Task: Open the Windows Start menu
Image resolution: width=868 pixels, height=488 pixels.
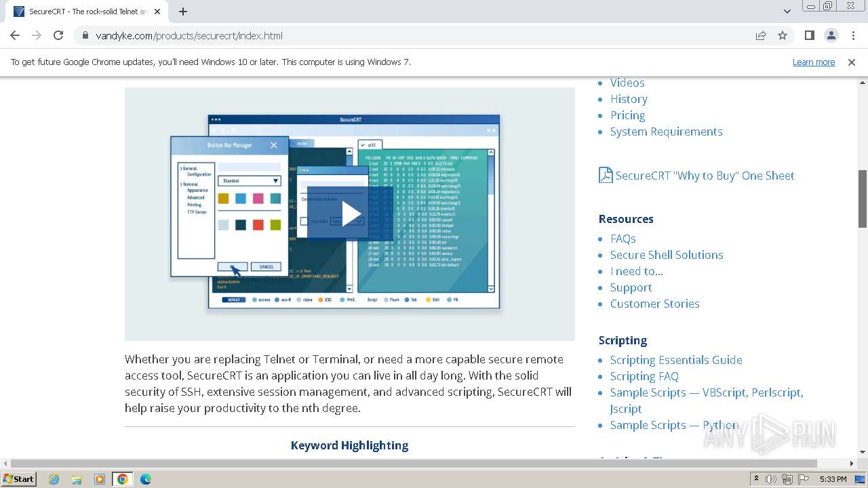Action: tap(19, 479)
